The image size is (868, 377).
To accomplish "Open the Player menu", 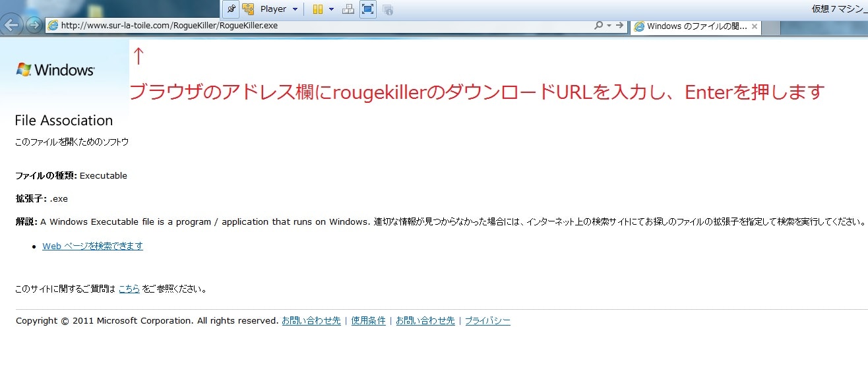I will click(273, 9).
